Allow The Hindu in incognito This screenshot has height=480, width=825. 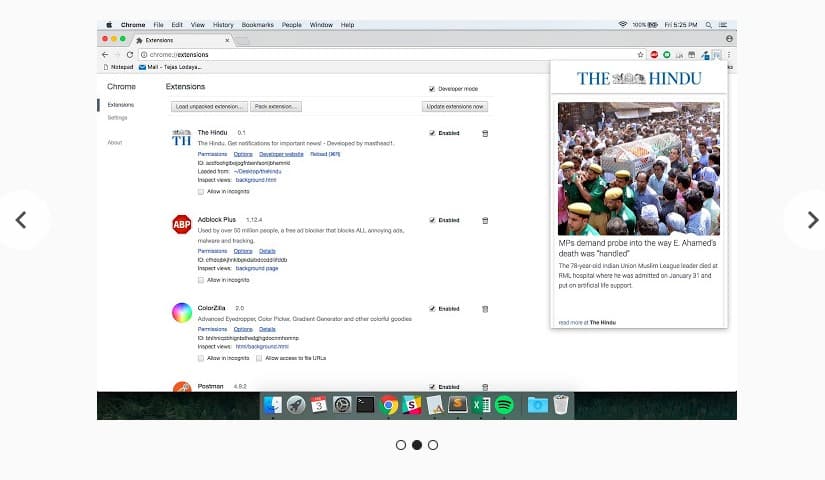(200, 192)
